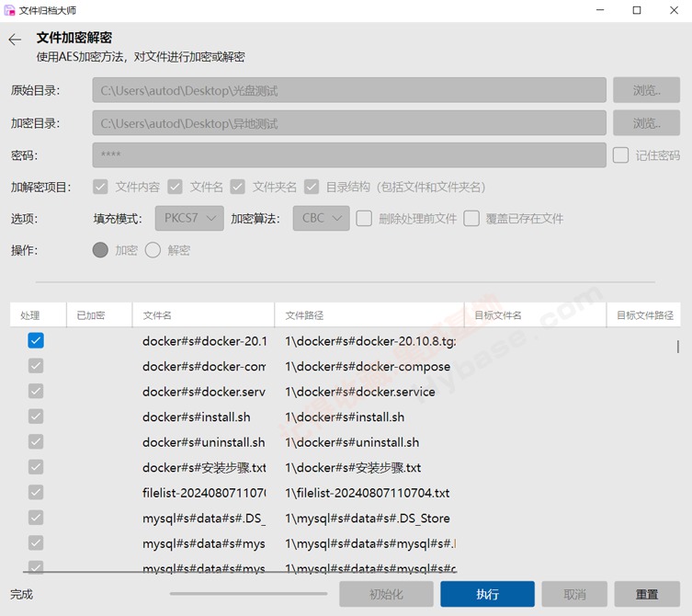The width and height of the screenshot is (692, 616).
Task: Click the back arrow icon
Action: [15, 40]
